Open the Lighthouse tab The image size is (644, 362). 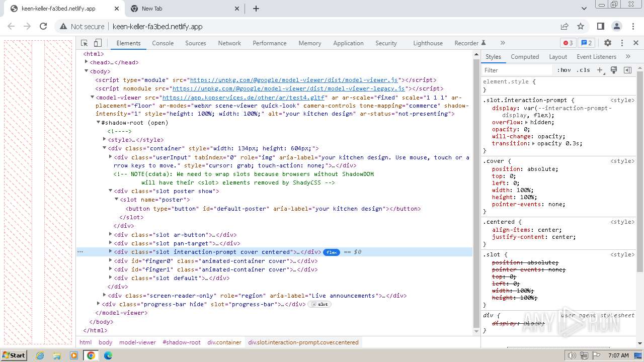coord(428,43)
